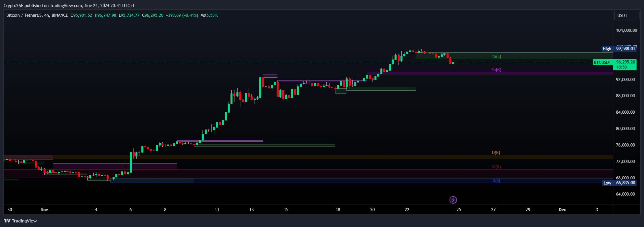Click the 80,000.00 price axis label
This screenshot has width=644, height=227.
(x=625, y=129)
